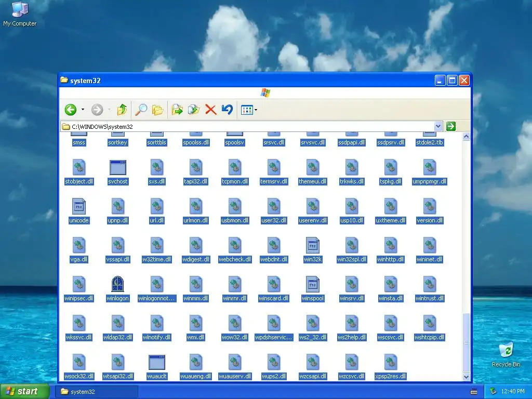Click the green Go arrow button
This screenshot has height=399, width=532.
(451, 126)
